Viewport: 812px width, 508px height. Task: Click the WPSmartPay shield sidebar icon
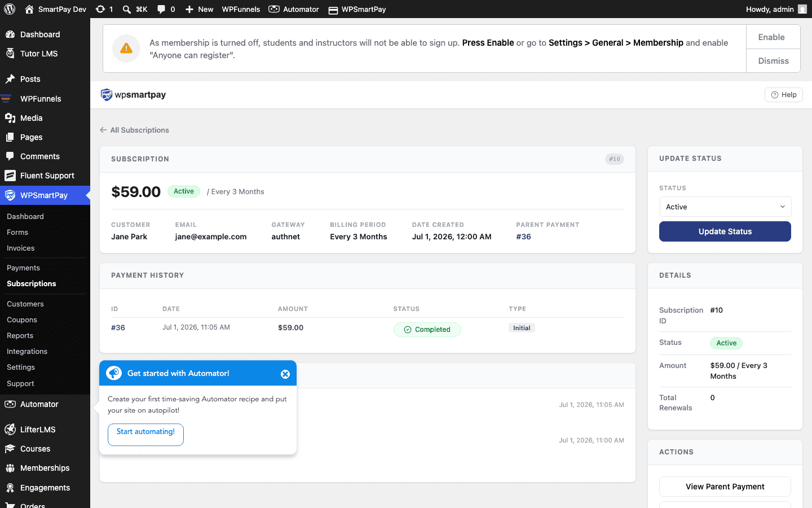(10, 195)
